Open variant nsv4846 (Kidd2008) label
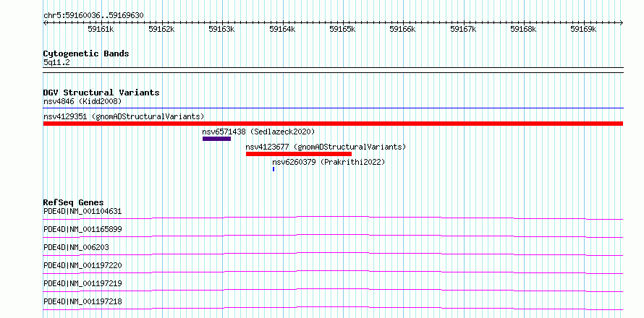Screen dimensions: 644x318 (x=82, y=101)
